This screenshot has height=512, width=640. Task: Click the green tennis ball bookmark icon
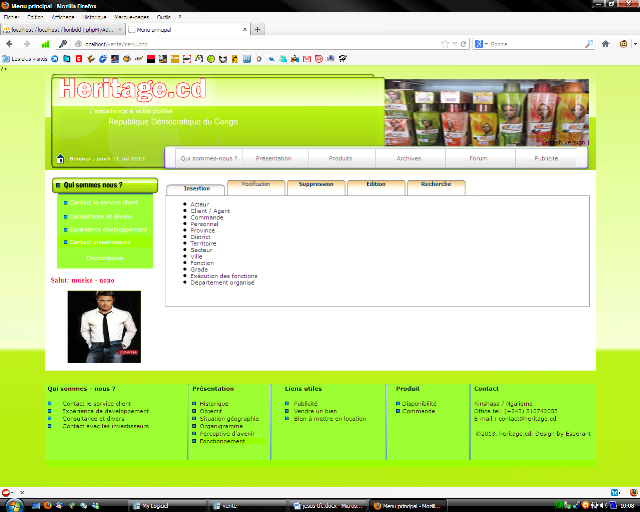tap(211, 59)
